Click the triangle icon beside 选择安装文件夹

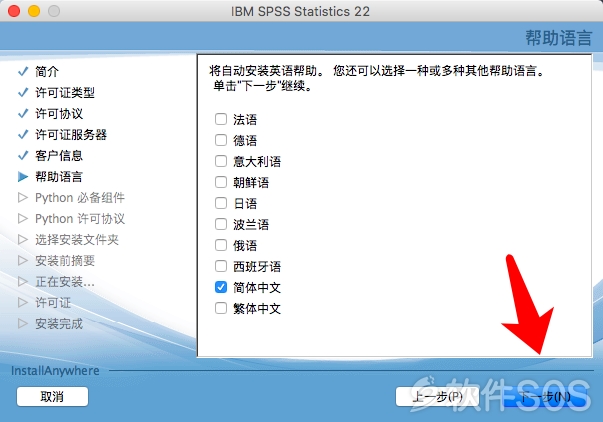[x=23, y=240]
